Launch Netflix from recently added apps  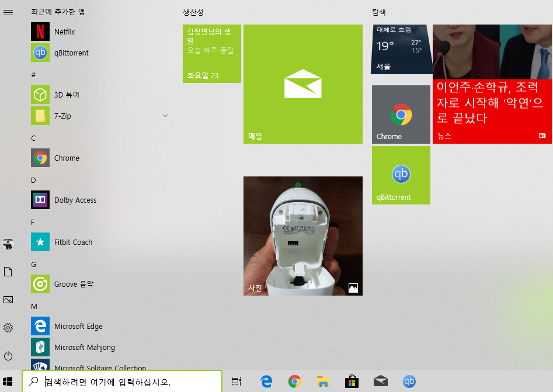99,32
